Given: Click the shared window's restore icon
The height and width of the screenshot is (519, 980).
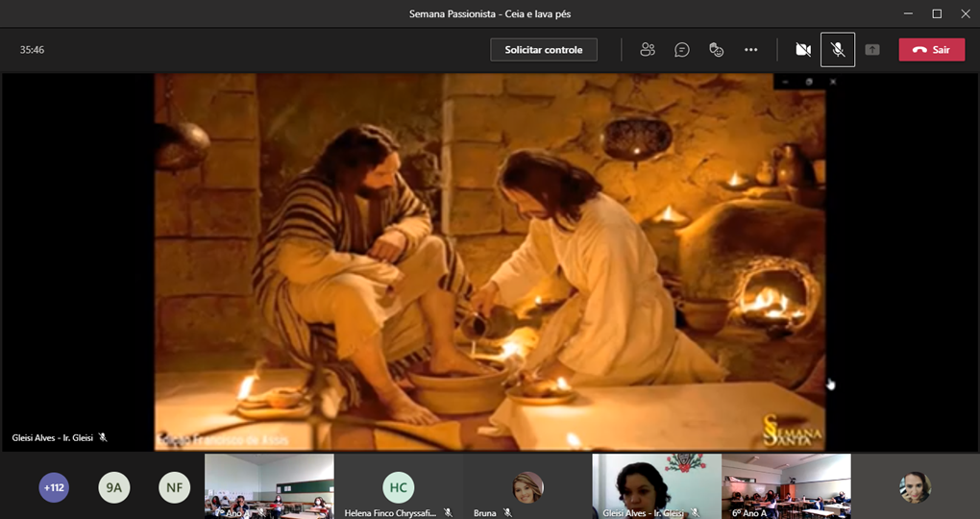Looking at the screenshot, I should pos(809,82).
